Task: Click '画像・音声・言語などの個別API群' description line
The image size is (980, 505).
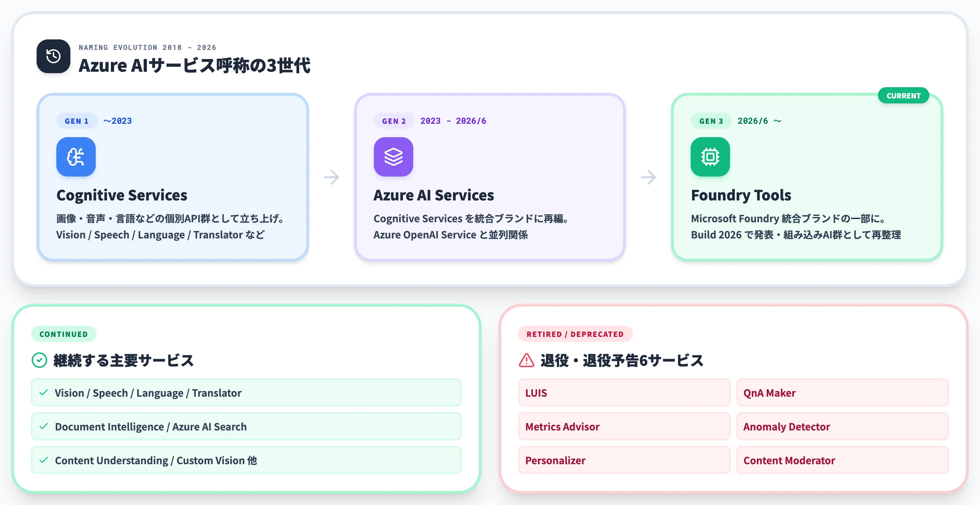Action: point(170,218)
